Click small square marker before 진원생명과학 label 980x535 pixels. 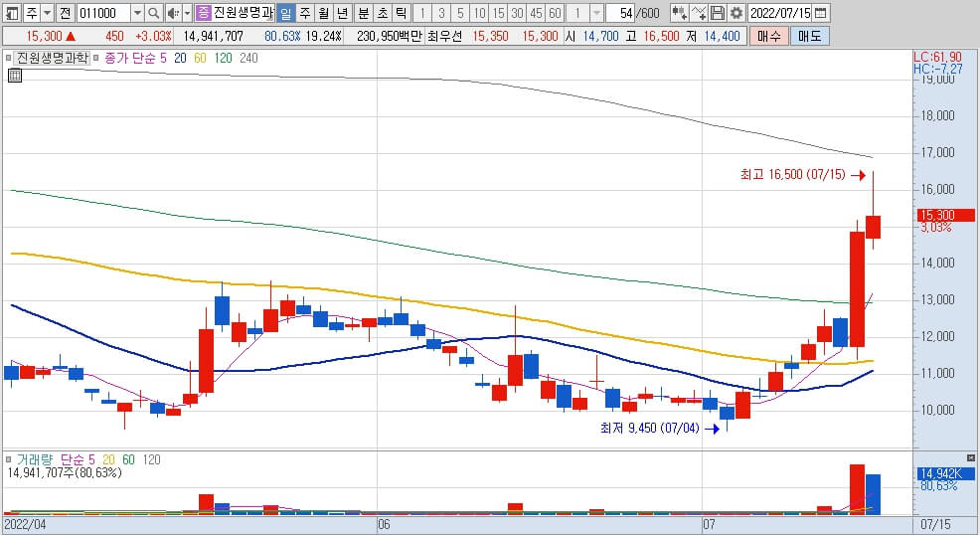tap(8, 58)
